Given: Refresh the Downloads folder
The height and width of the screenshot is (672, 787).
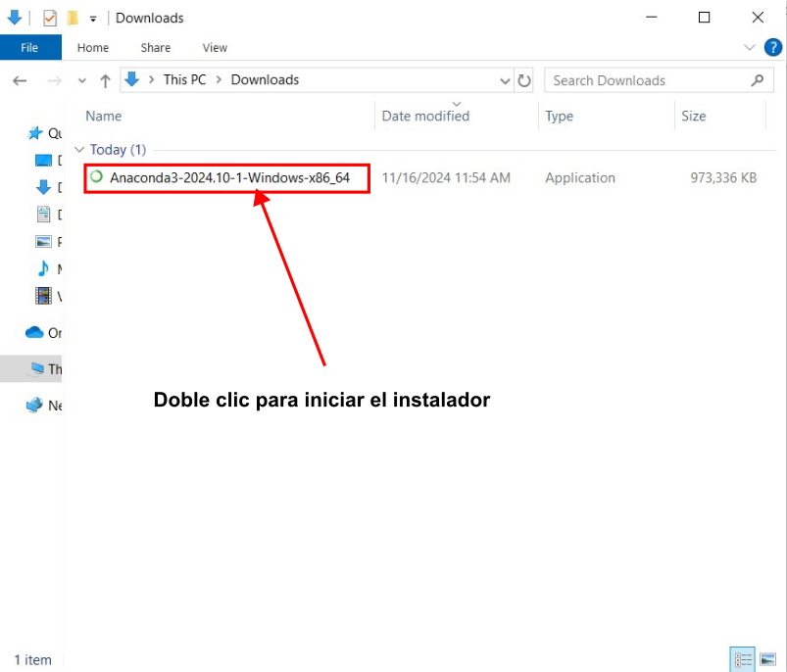Looking at the screenshot, I should pos(524,80).
